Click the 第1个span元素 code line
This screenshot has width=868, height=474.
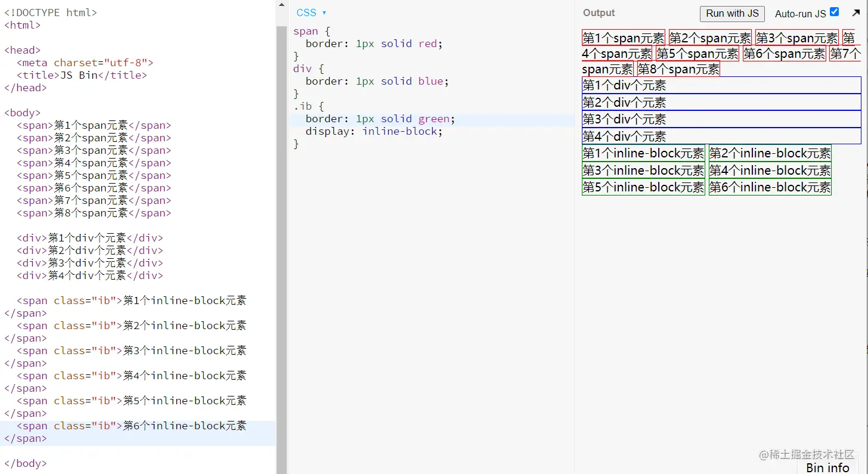(94, 125)
